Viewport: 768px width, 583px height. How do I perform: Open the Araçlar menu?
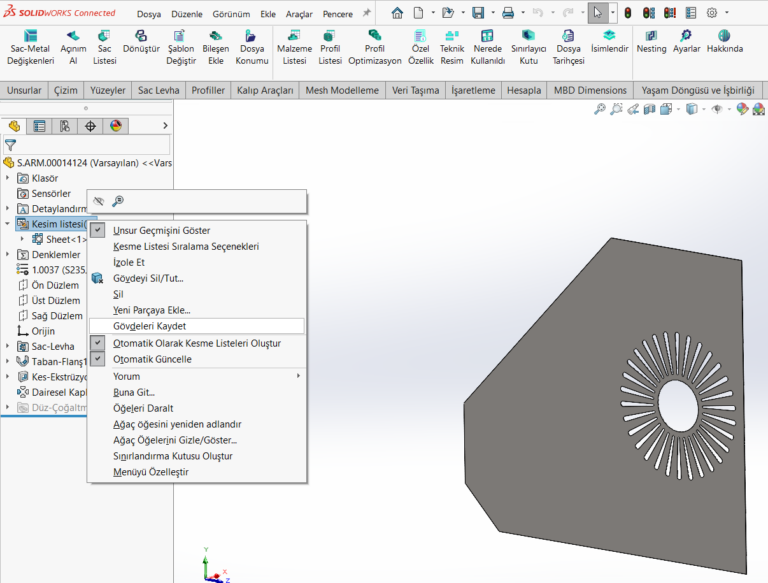(300, 14)
